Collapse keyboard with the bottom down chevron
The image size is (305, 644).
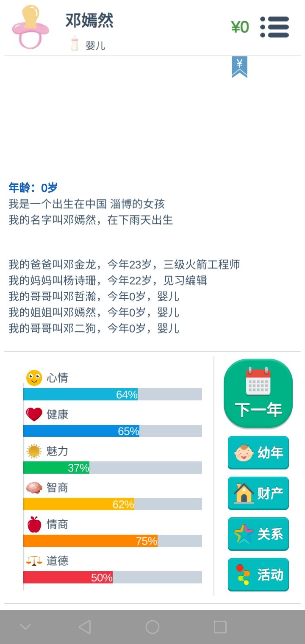click(x=25, y=627)
